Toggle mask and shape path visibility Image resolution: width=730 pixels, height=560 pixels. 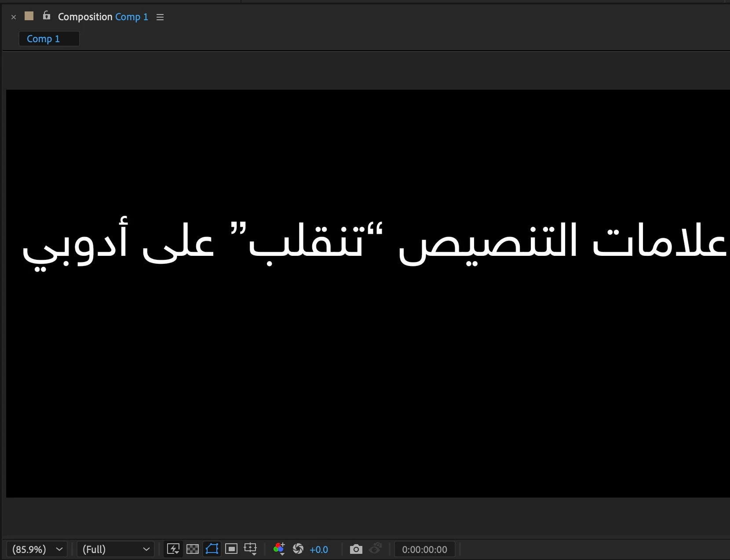212,549
